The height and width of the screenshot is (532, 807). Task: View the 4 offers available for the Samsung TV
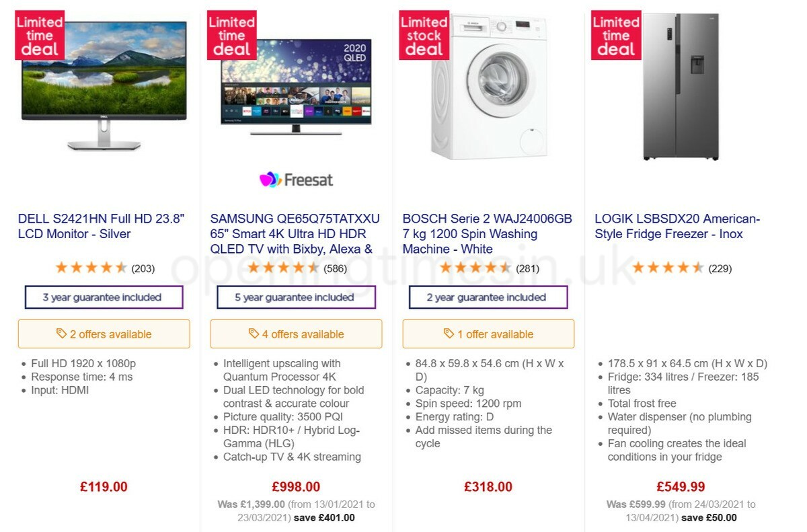297,334
